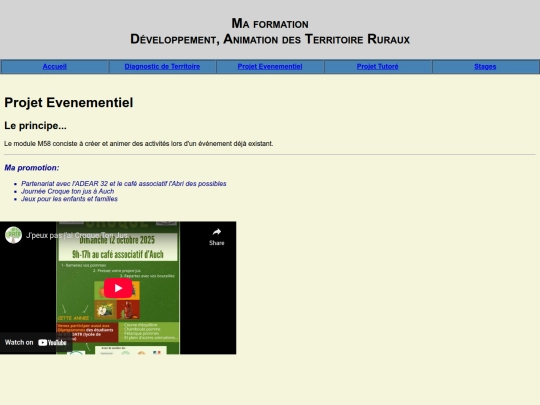This screenshot has height=405, width=540.
Task: Open the video's channel avatar icon
Action: pyautogui.click(x=13, y=235)
